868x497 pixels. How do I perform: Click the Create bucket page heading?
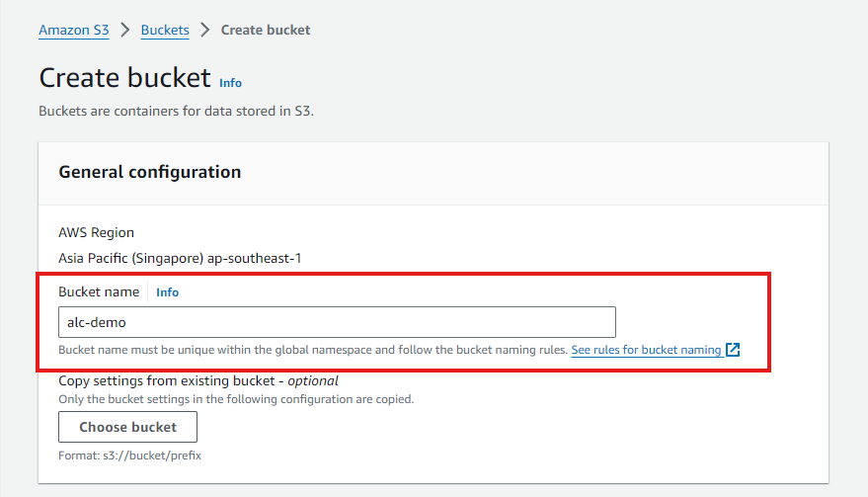coord(124,77)
